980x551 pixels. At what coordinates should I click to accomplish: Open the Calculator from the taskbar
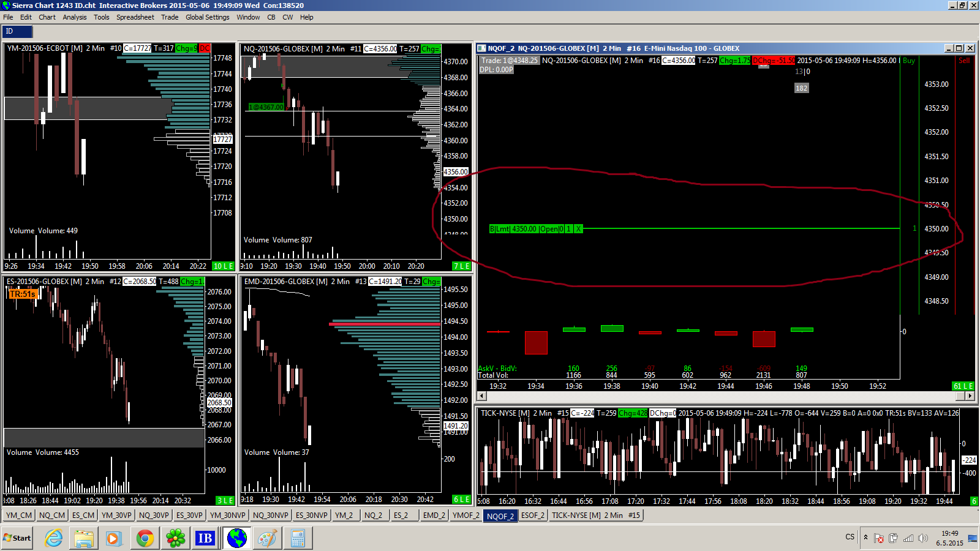(298, 538)
